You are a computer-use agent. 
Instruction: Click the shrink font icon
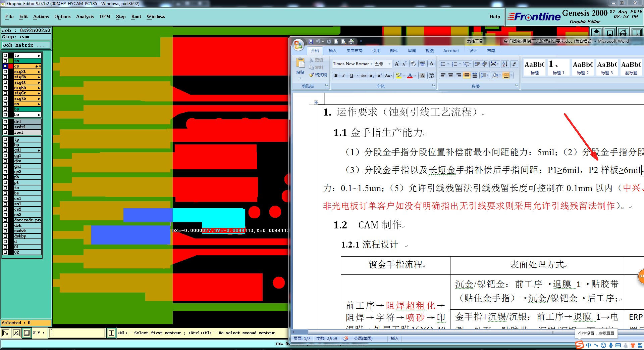[404, 64]
